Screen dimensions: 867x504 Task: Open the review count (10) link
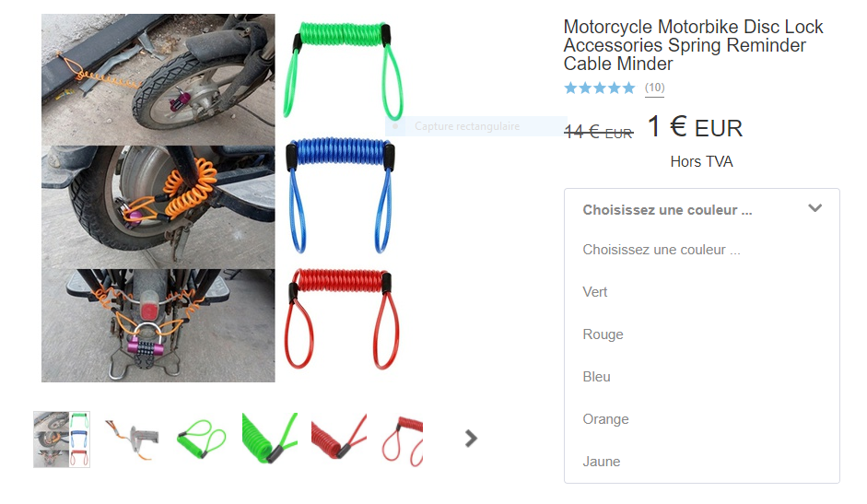(x=655, y=88)
